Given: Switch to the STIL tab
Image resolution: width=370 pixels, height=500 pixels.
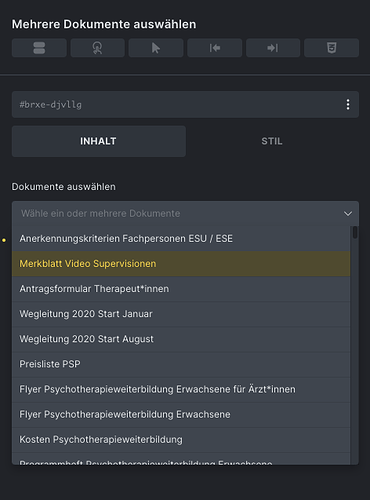Looking at the screenshot, I should tap(272, 141).
